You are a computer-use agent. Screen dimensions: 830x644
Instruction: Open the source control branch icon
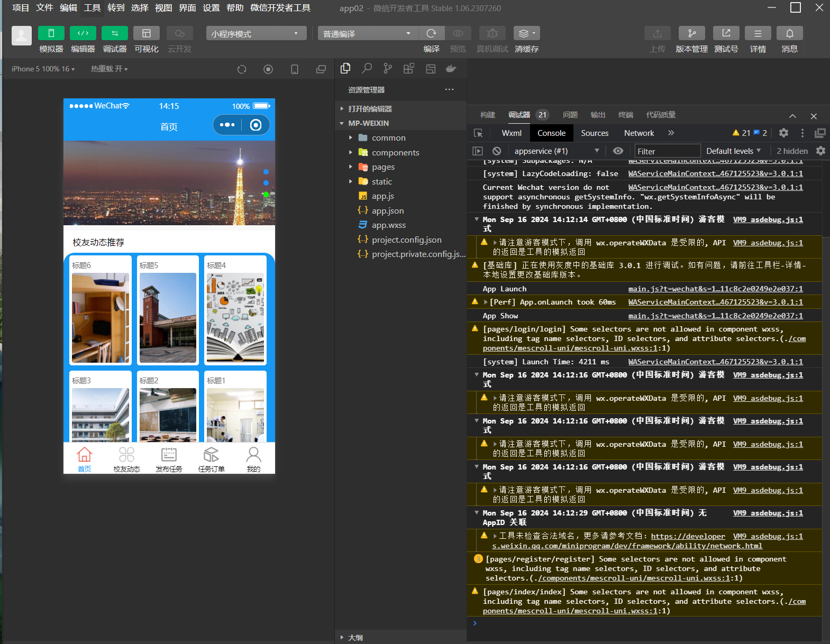pos(388,69)
